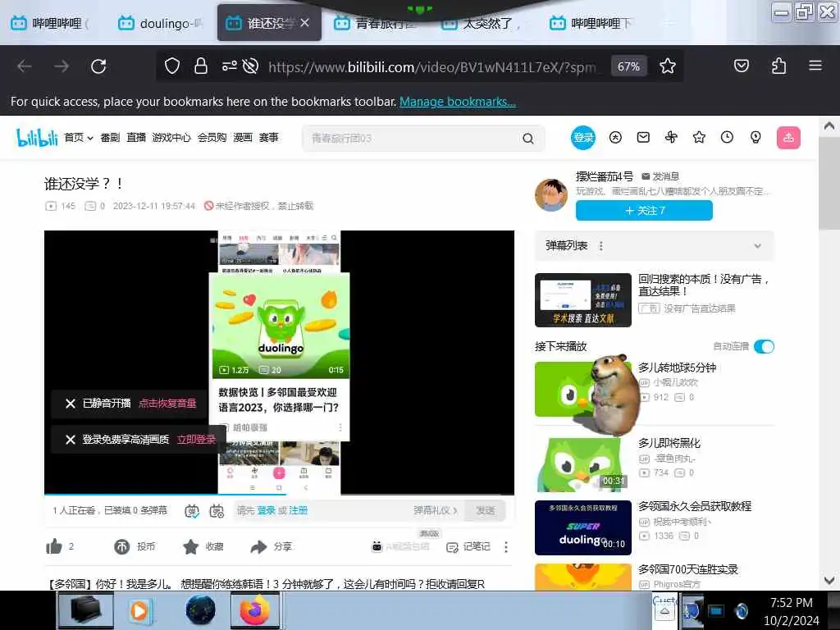Open the site permissions icon in address bar
Image resolution: width=840 pixels, height=630 pixels.
(x=230, y=66)
